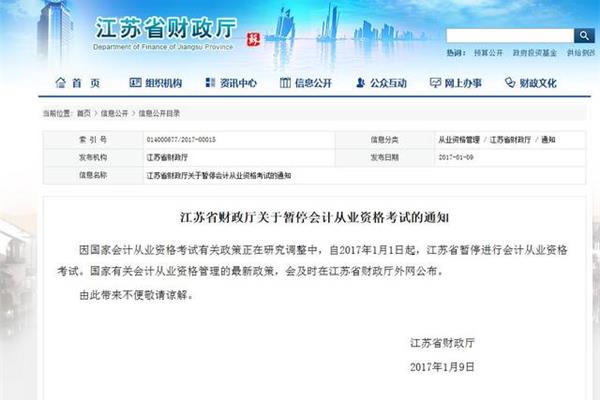Image resolution: width=600 pixels, height=400 pixels.
Task: Click the 信息公开 book icon
Action: point(285,82)
